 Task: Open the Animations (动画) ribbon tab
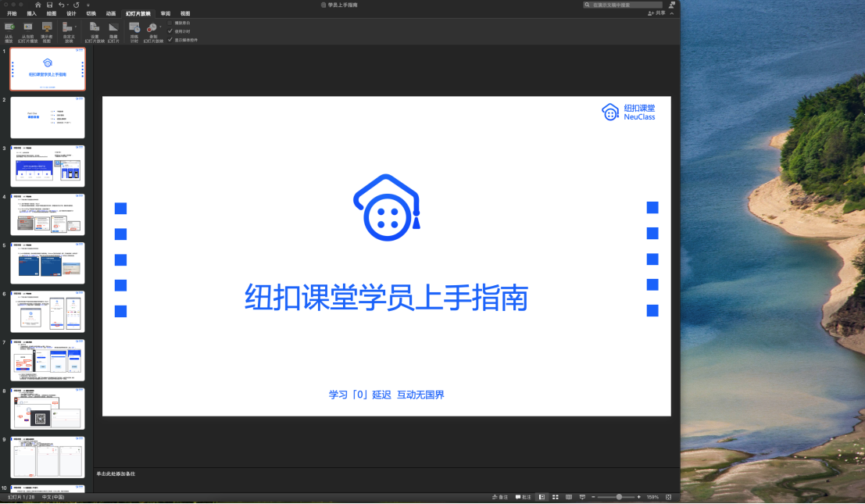pos(111,13)
